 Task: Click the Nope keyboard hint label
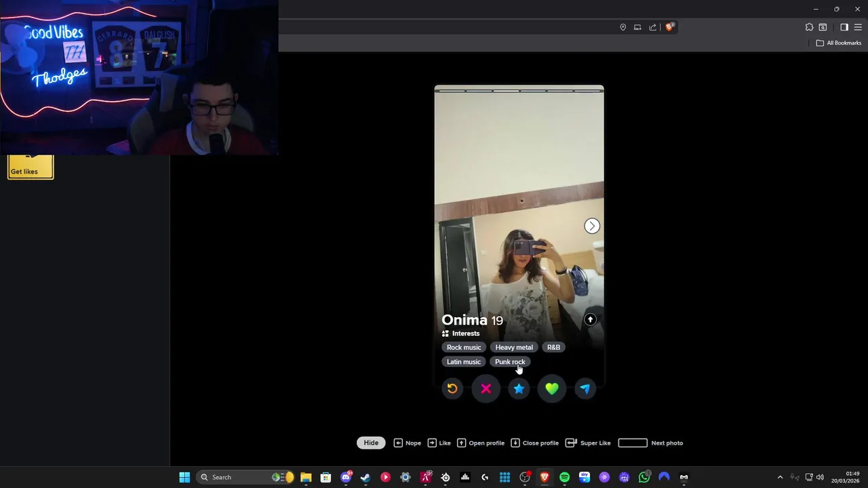tap(413, 443)
